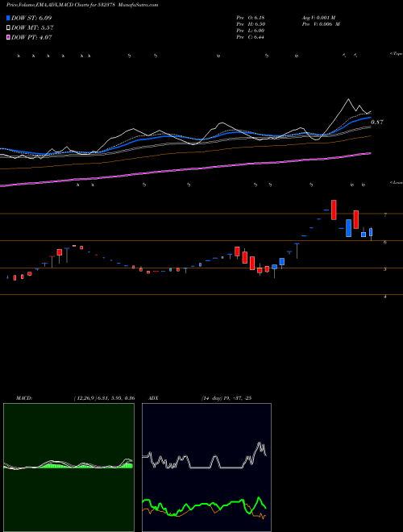
Task: Click the thick green line in the ADX chart
Action: pyautogui.click(x=204, y=504)
